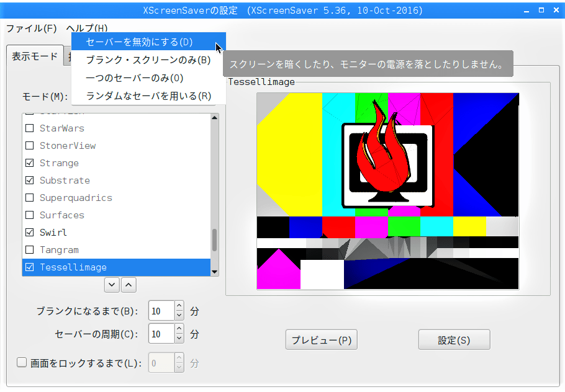Decrease セーバーの周期(C) value with the down arrow

(179, 339)
